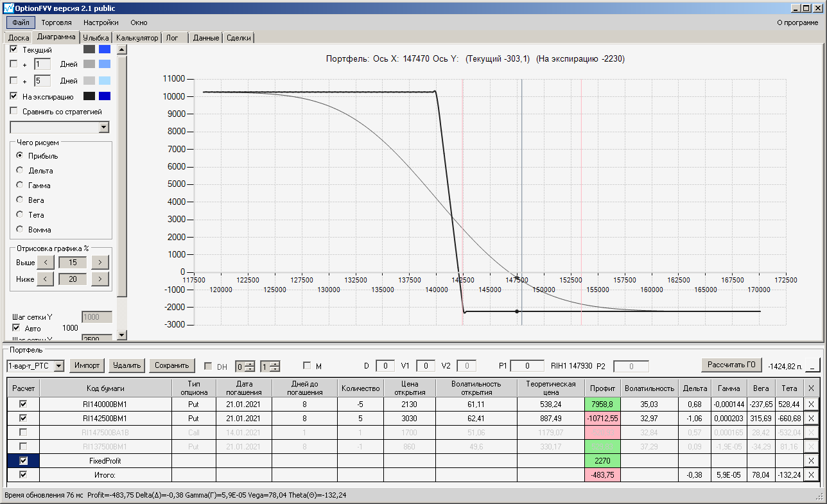Open the Окно menu
Image resolution: width=827 pixels, height=504 pixels.
(x=139, y=22)
